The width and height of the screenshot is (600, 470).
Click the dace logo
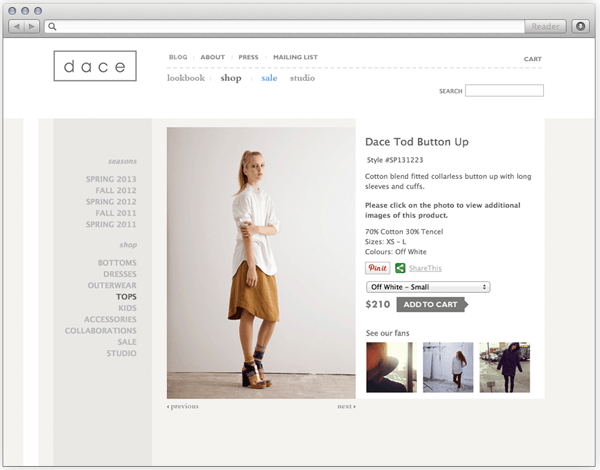[95, 66]
